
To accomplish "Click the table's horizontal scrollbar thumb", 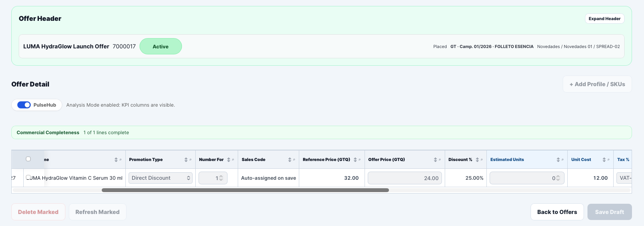I will coord(245,190).
